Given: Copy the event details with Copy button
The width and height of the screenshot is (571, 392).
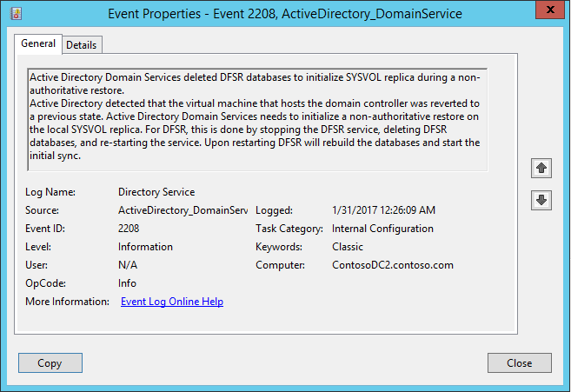Looking at the screenshot, I should click(50, 362).
